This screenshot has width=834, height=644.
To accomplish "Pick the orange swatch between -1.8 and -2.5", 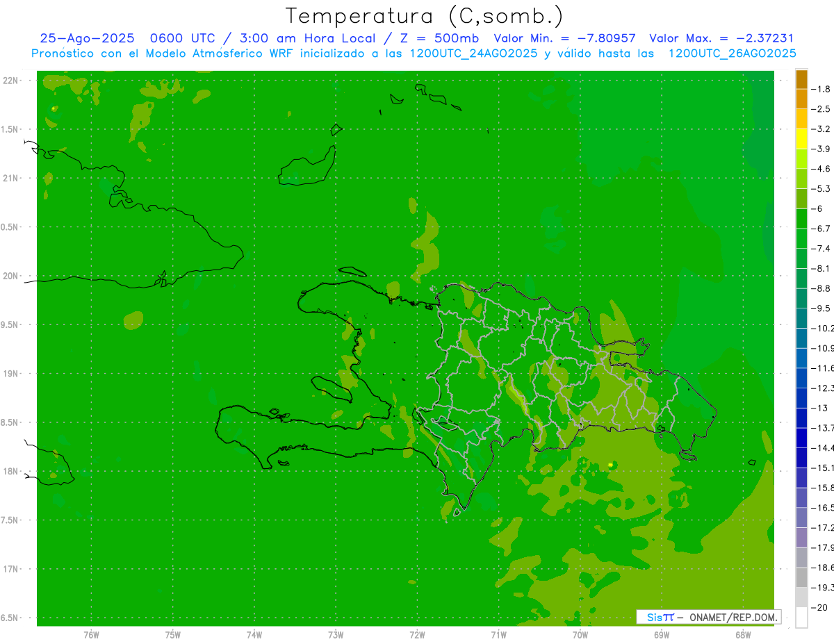I will point(801,99).
